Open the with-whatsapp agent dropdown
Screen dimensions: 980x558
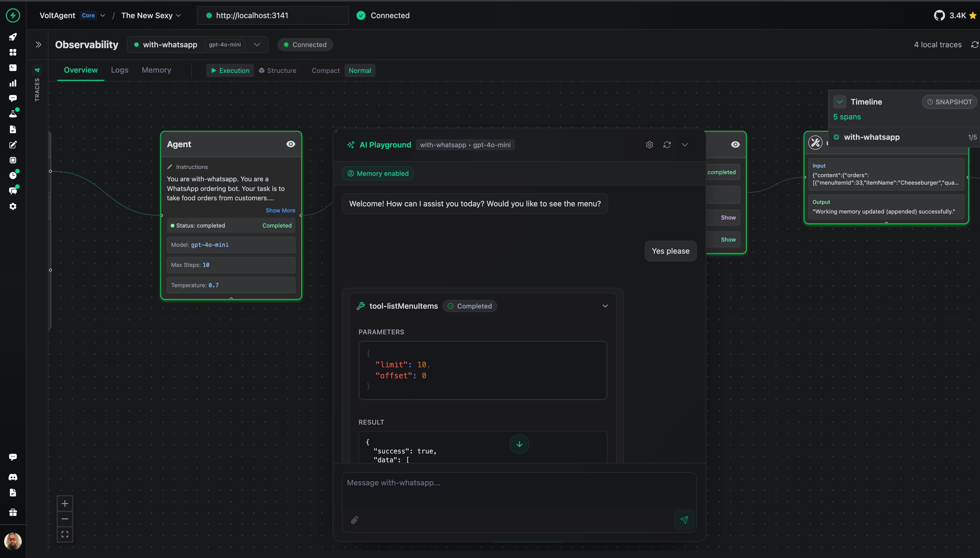(x=257, y=45)
